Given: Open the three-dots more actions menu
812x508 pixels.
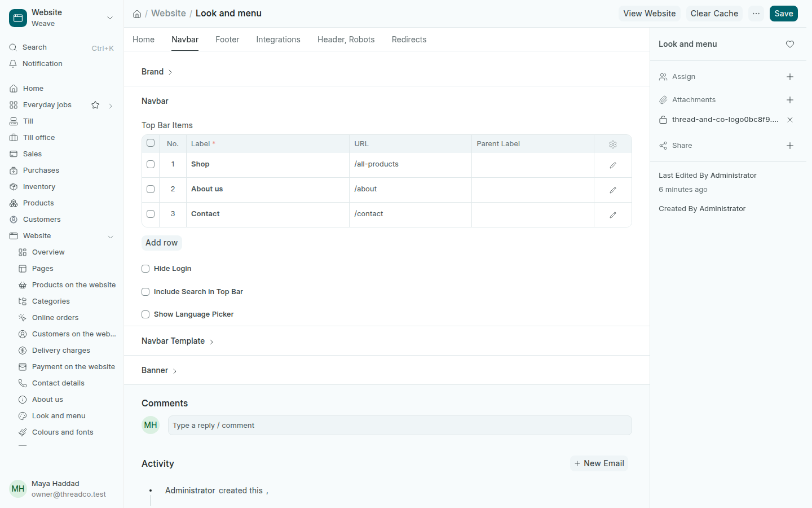Looking at the screenshot, I should (x=756, y=14).
